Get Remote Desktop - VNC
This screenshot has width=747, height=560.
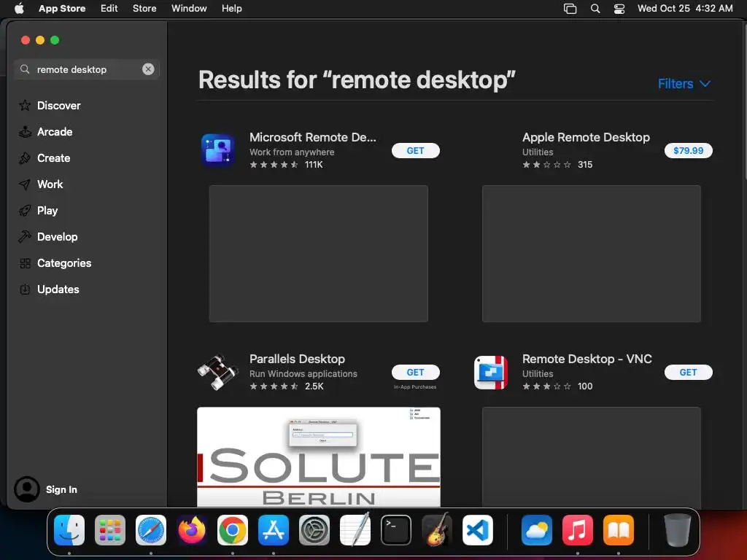pyautogui.click(x=689, y=373)
